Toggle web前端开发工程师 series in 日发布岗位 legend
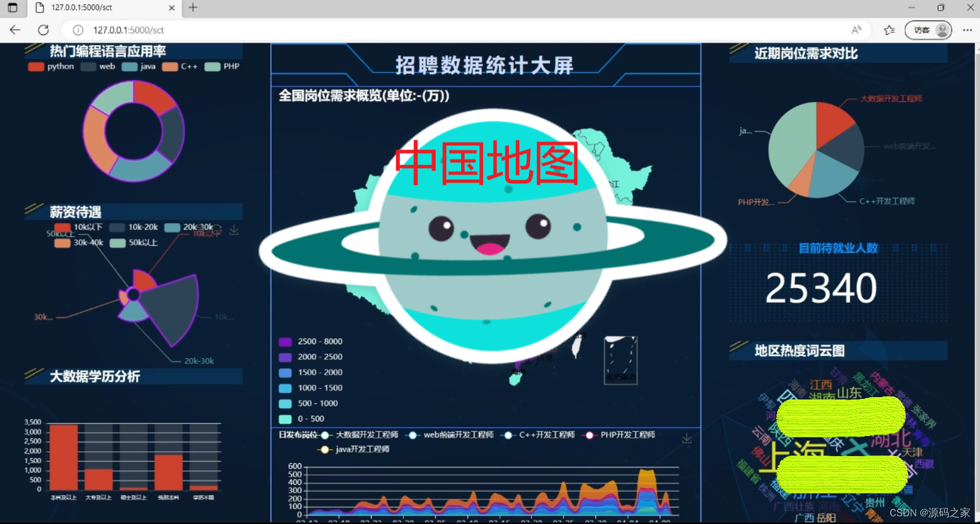Viewport: 980px width, 524px height. [450, 435]
